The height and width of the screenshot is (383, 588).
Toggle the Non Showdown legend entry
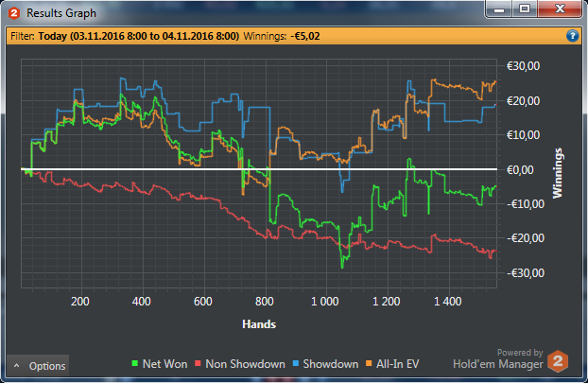click(x=240, y=364)
